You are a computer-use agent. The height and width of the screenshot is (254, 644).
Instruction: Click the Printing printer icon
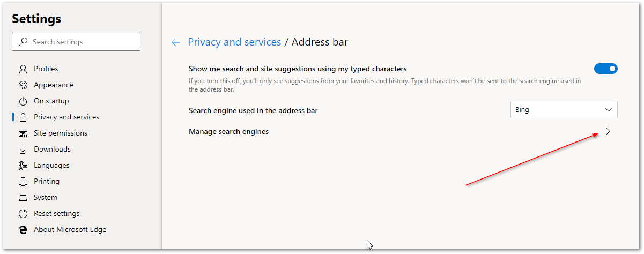[23, 182]
